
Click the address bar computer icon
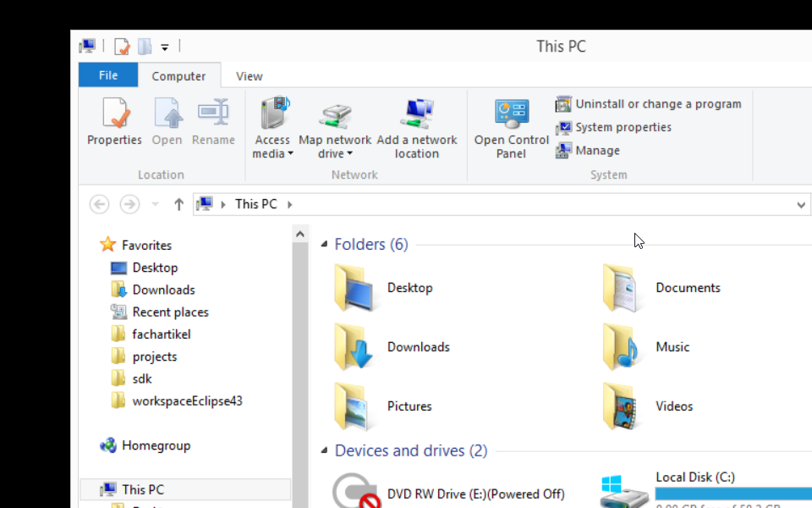[x=205, y=204]
